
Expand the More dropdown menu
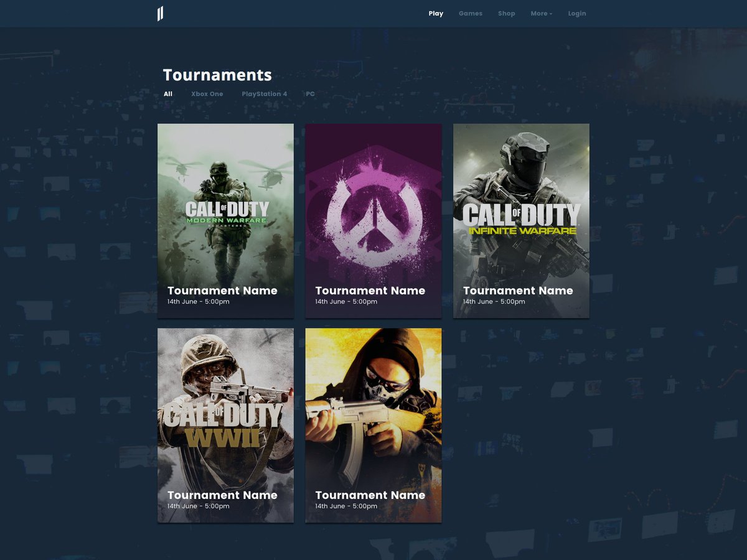[x=541, y=14]
